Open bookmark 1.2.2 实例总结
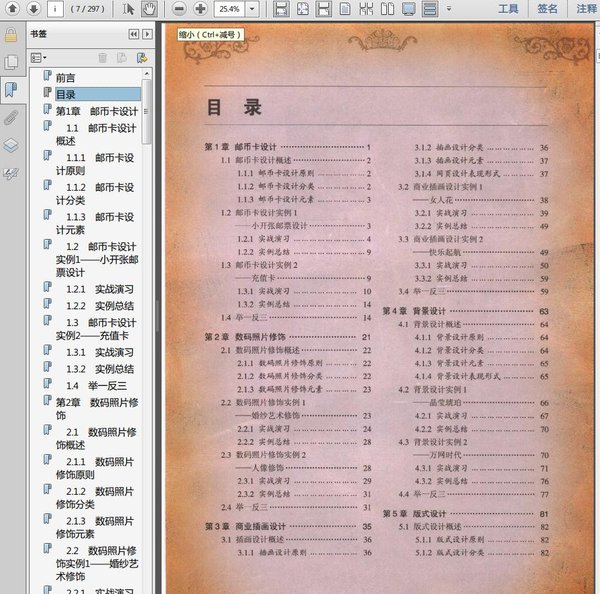This screenshot has width=600, height=594. click(100, 306)
